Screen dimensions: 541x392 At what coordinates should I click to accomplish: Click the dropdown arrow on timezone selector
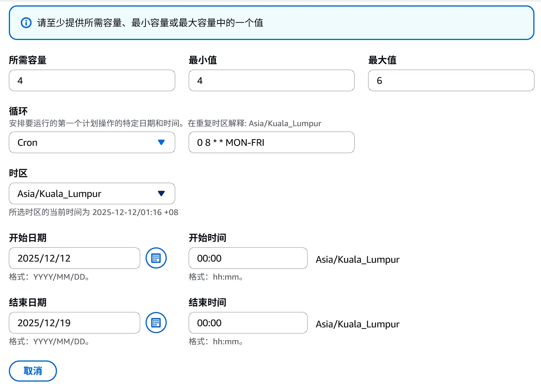161,193
